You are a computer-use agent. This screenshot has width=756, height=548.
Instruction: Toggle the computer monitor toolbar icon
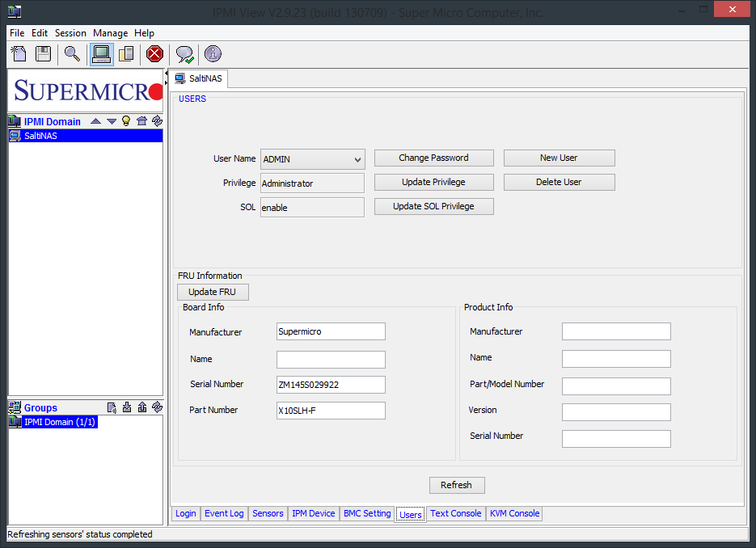[x=101, y=54]
